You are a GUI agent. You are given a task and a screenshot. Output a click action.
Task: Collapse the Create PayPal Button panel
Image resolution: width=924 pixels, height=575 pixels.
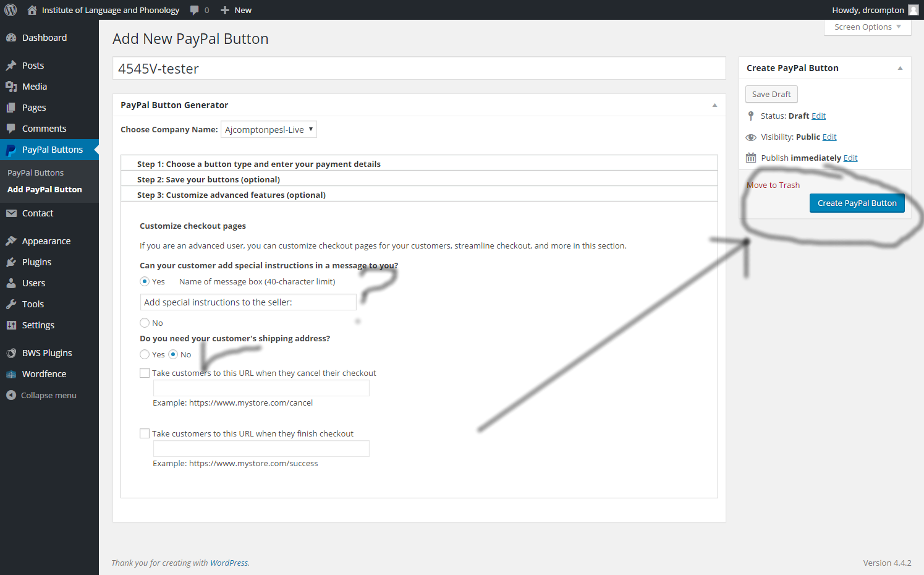point(900,68)
